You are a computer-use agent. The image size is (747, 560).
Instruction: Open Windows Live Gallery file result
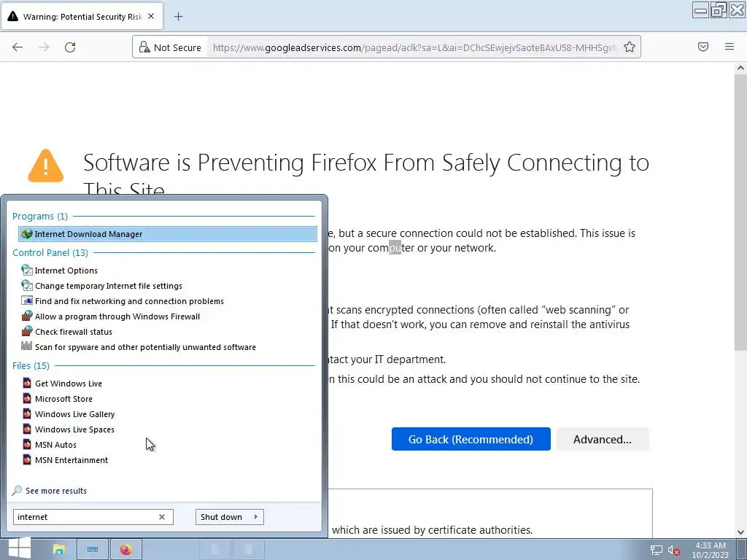74,414
